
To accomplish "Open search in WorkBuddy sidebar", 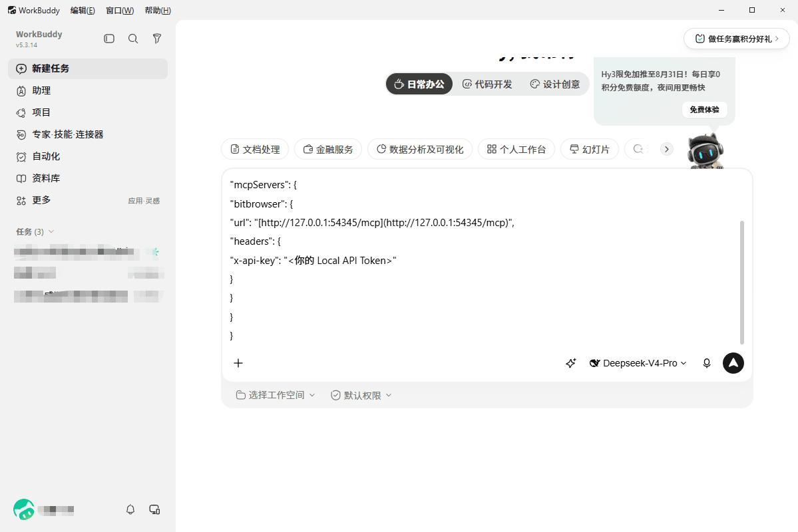I will click(133, 39).
